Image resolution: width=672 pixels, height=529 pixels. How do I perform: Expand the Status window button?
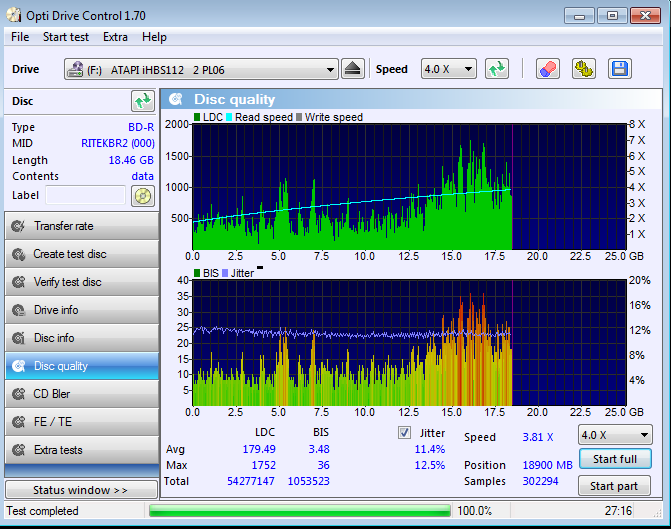pyautogui.click(x=81, y=490)
